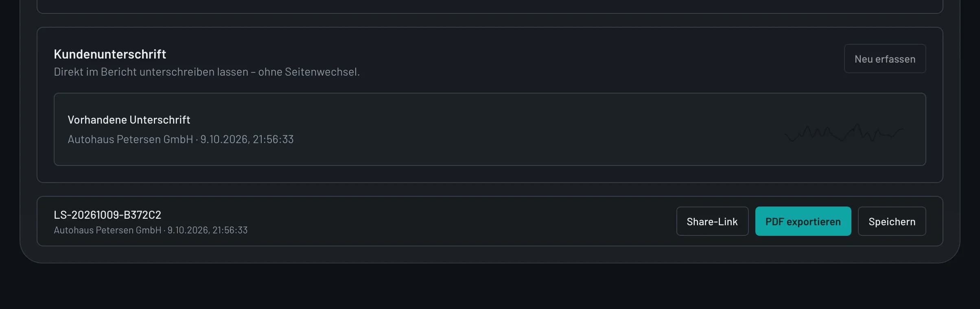Click the handwritten signature preview image

coord(844,133)
